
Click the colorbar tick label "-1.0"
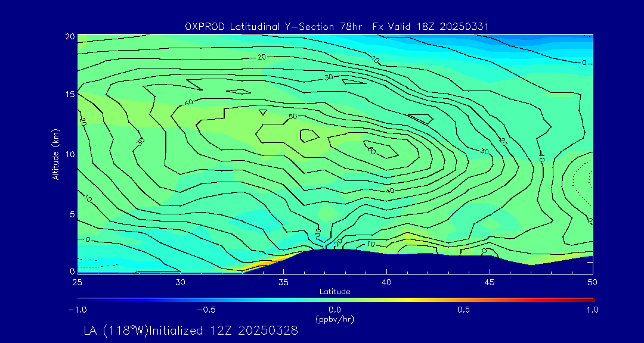point(77,310)
